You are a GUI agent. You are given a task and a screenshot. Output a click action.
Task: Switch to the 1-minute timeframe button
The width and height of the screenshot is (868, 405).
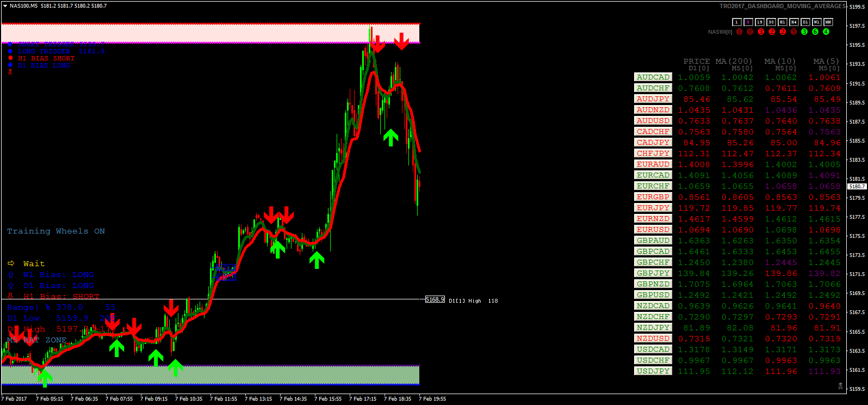[737, 22]
